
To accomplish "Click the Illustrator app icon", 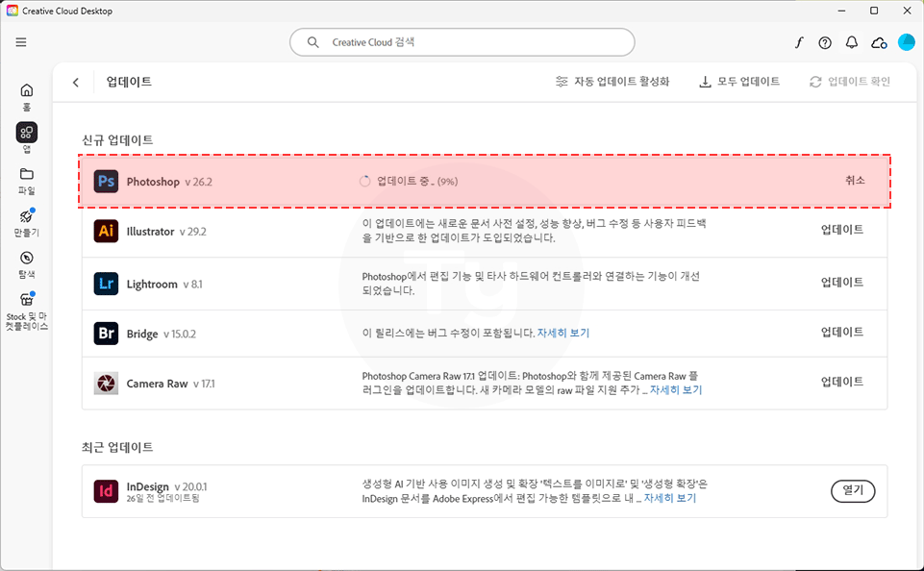I will click(106, 231).
